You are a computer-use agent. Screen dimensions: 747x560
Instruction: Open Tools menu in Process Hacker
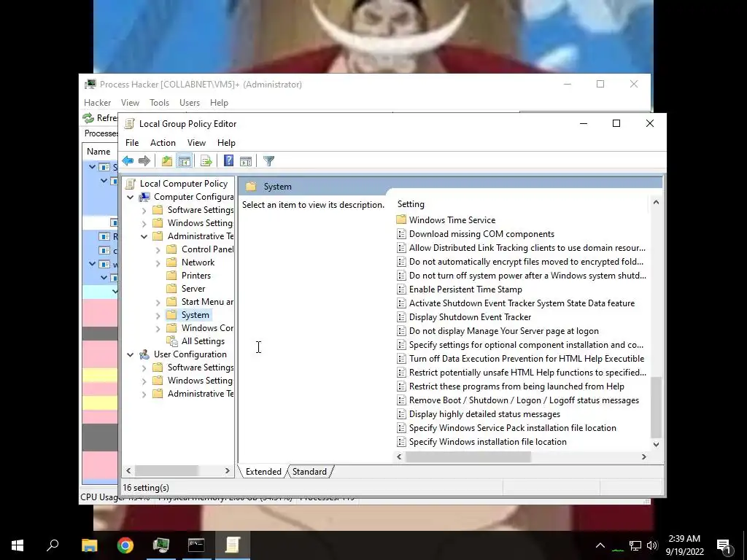tap(159, 103)
